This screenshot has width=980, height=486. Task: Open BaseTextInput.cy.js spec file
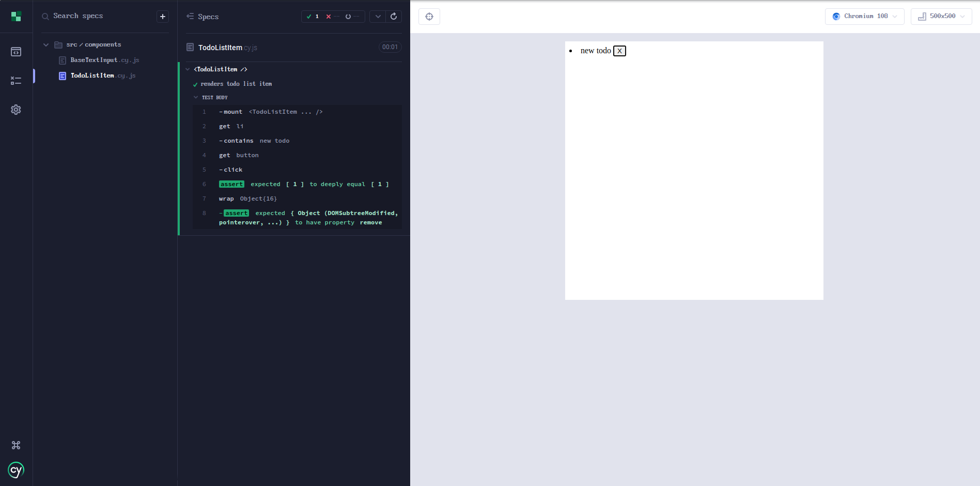click(104, 60)
